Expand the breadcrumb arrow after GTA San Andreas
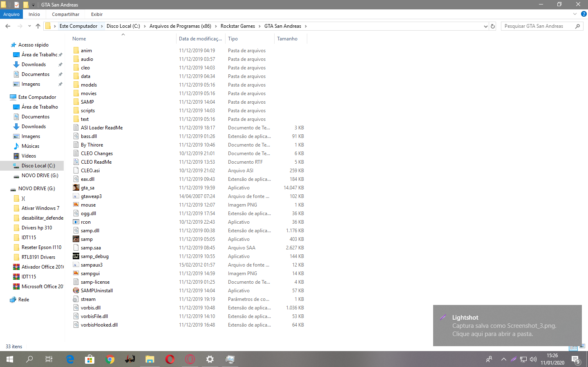Image resolution: width=588 pixels, height=367 pixels. (x=306, y=26)
